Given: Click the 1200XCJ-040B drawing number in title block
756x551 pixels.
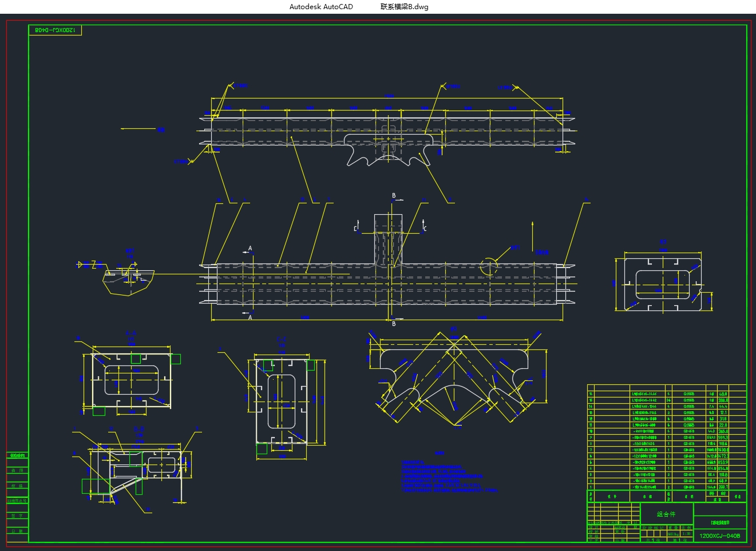Looking at the screenshot, I should coord(719,536).
